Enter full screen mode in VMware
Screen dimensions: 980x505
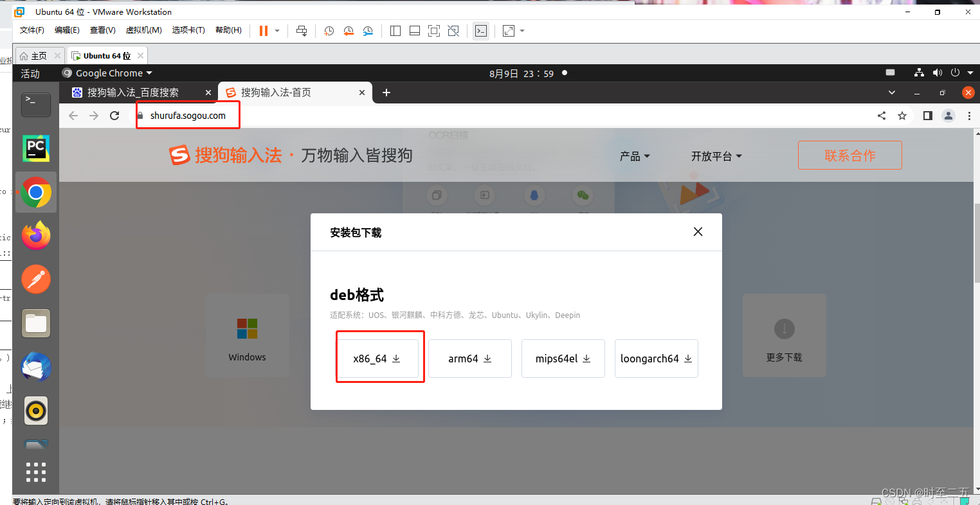434,31
